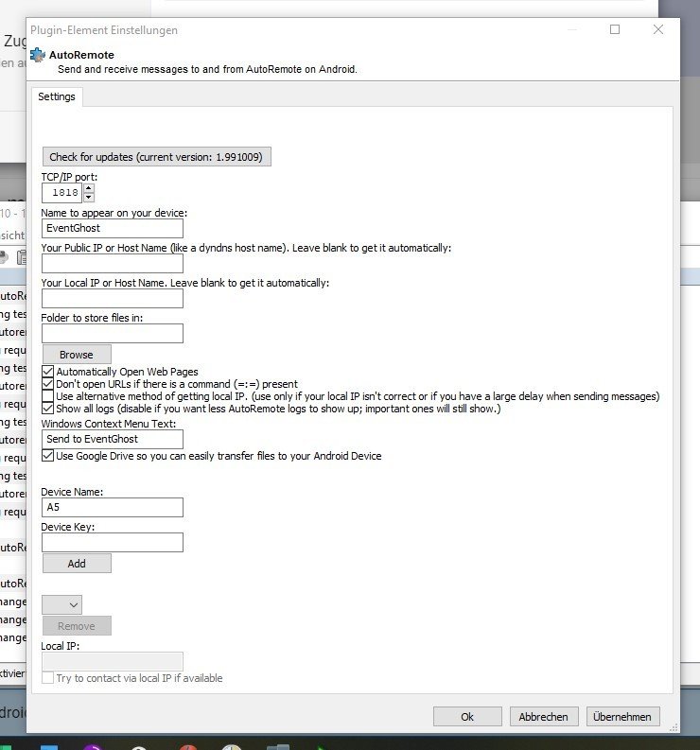Image resolution: width=700 pixels, height=750 pixels.
Task: Maximize the Plugin-Element Einstellungen window
Action: coord(615,29)
